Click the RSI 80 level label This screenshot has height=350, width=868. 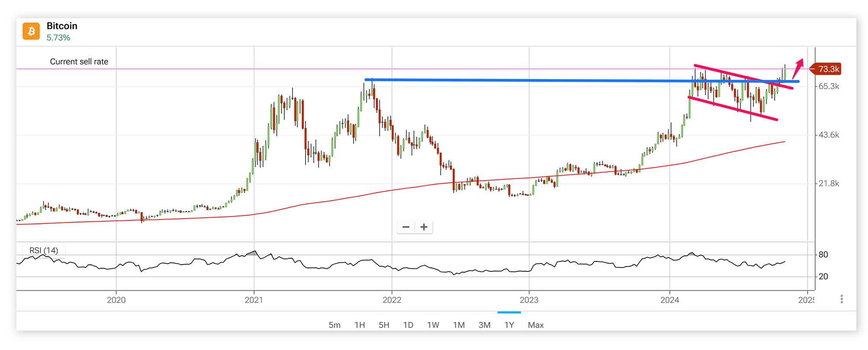823,255
